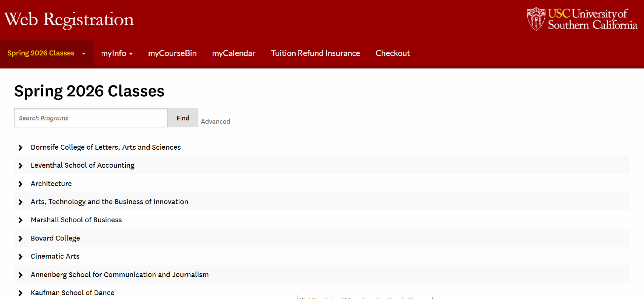This screenshot has height=299, width=644.
Task: Expand the Leventhal School of Accounting chevron
Action: tap(20, 165)
